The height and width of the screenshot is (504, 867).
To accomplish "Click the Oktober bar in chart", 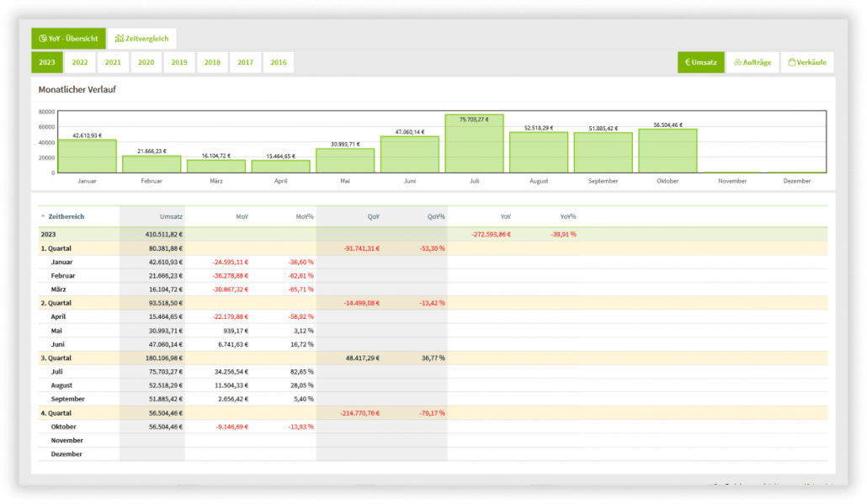I will coord(668,151).
